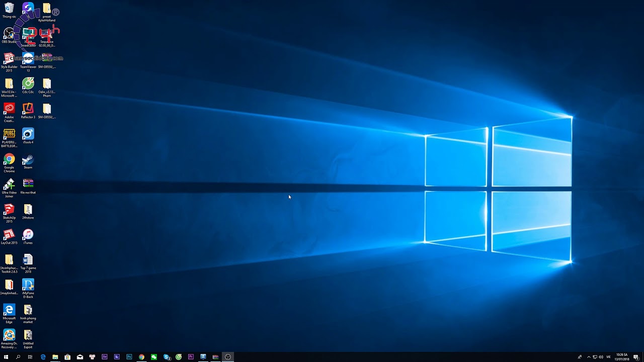Open WinRAR from the taskbar
Viewport: 644px width, 362px height.
215,357
